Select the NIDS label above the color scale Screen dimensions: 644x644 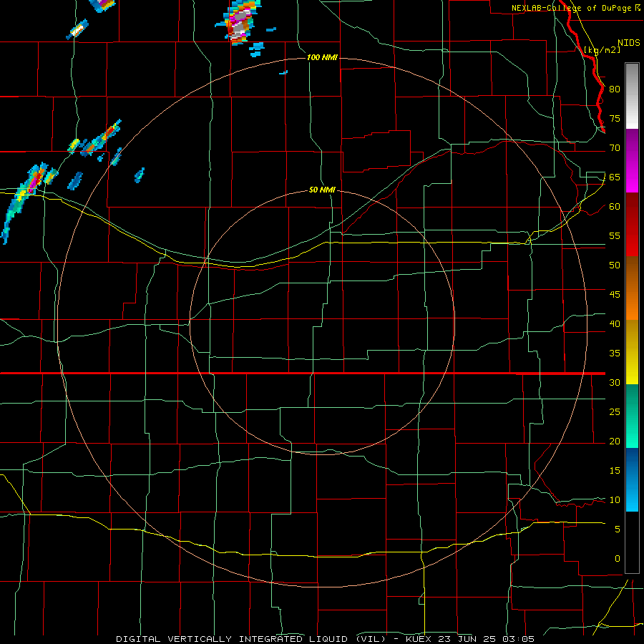pos(628,43)
